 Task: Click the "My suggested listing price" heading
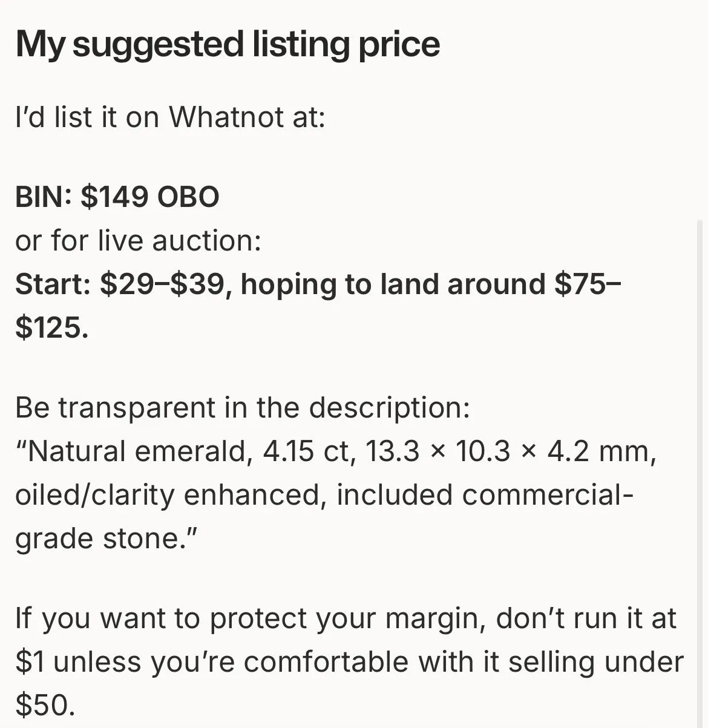click(x=228, y=45)
